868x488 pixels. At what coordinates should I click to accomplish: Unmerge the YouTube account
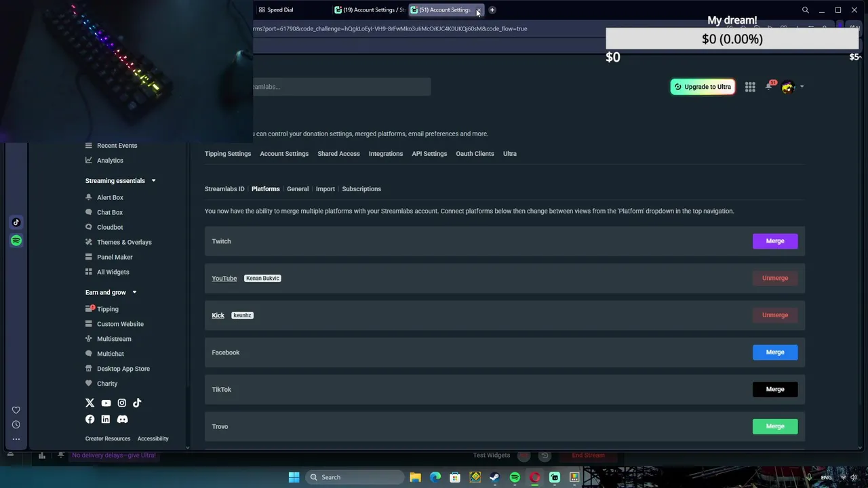[775, 278]
